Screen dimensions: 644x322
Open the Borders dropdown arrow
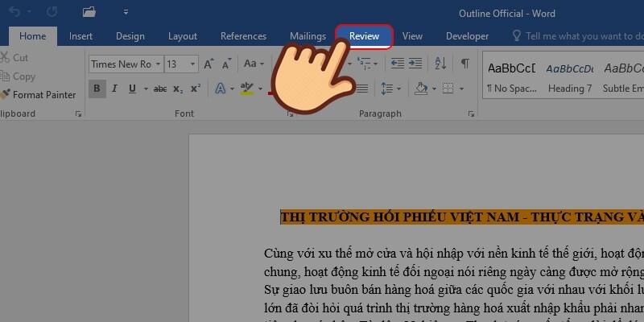(x=461, y=89)
